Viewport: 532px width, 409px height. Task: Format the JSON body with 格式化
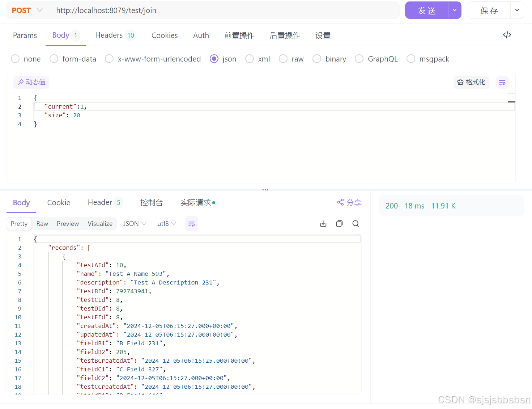point(471,82)
